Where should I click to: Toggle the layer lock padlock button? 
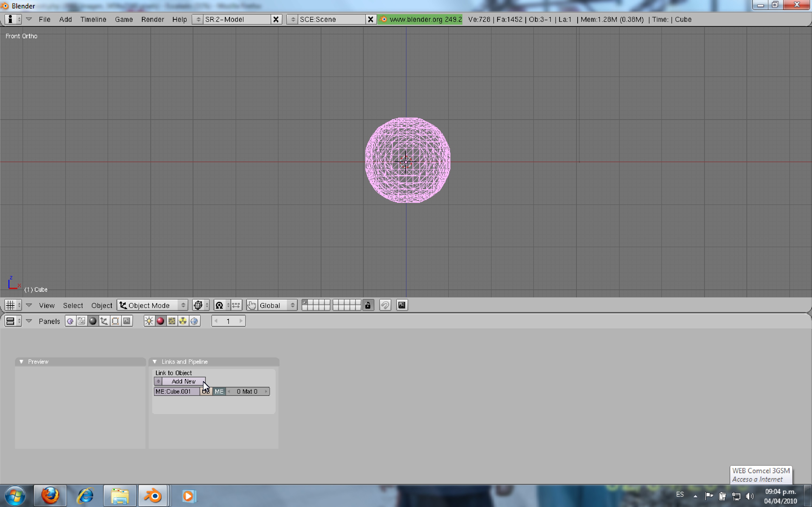point(368,305)
